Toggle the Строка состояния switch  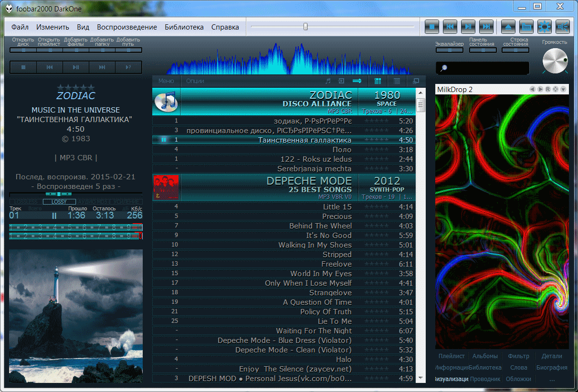click(515, 50)
